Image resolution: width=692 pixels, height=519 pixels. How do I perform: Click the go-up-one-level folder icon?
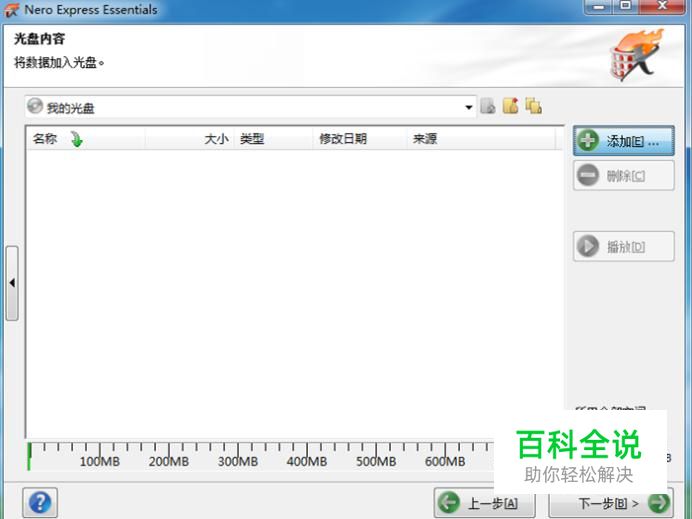488,106
